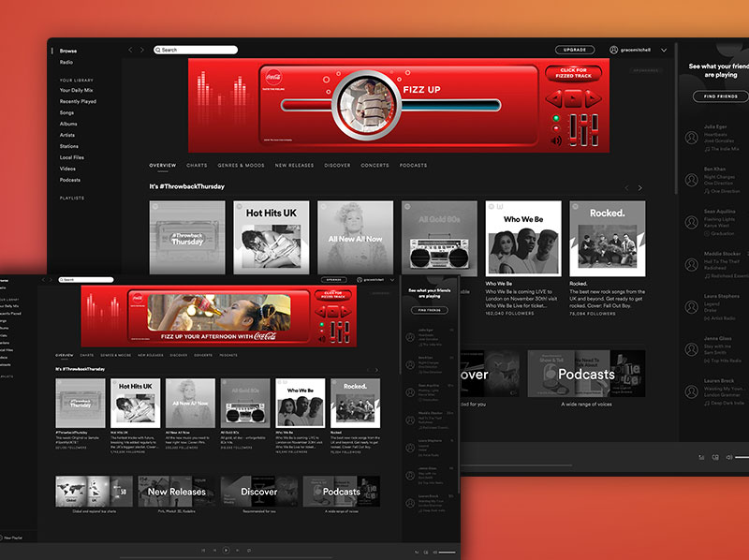Expand the gracemitchell account menu chevron in the larger window
Screen dimensions: 749x560
664,50
